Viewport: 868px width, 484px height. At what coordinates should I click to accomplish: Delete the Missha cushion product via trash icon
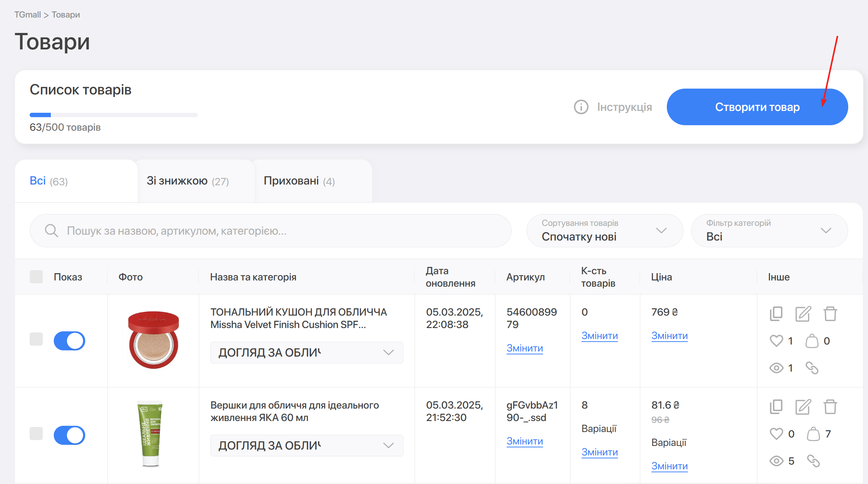(830, 314)
